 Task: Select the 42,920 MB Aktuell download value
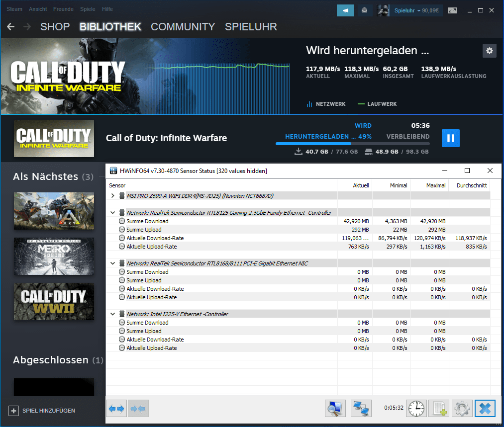tap(356, 221)
